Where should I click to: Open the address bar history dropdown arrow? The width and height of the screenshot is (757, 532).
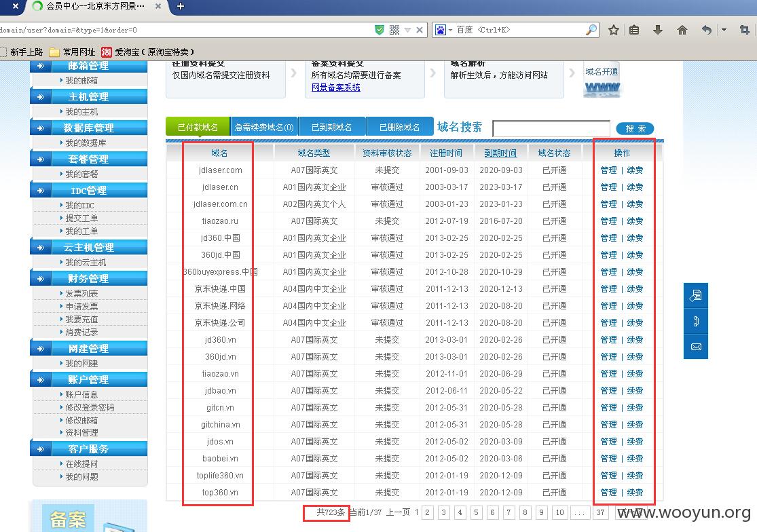pos(407,30)
